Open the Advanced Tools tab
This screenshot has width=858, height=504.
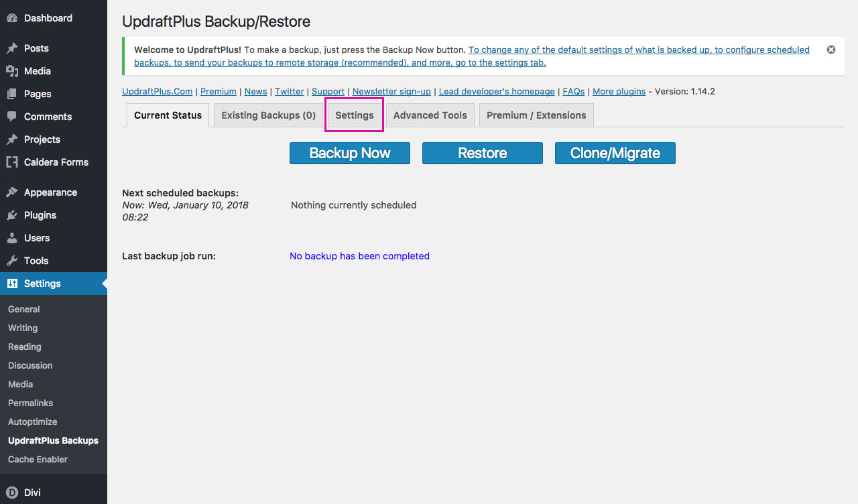click(430, 115)
